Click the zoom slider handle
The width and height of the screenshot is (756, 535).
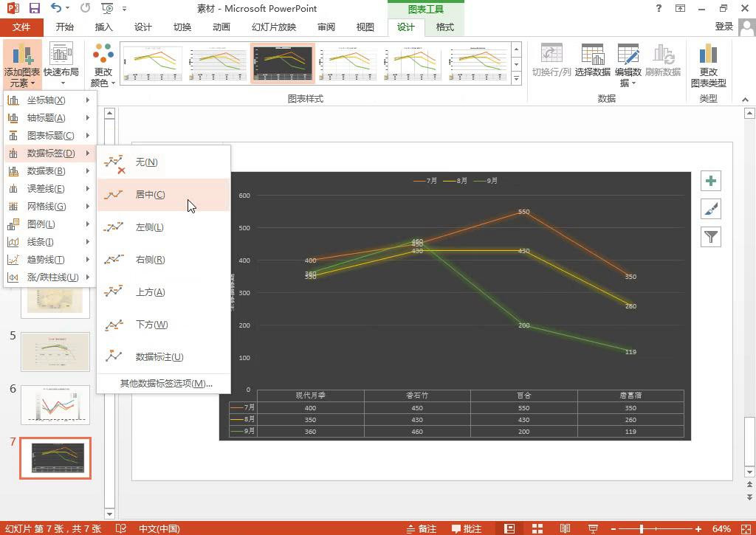tap(642, 529)
